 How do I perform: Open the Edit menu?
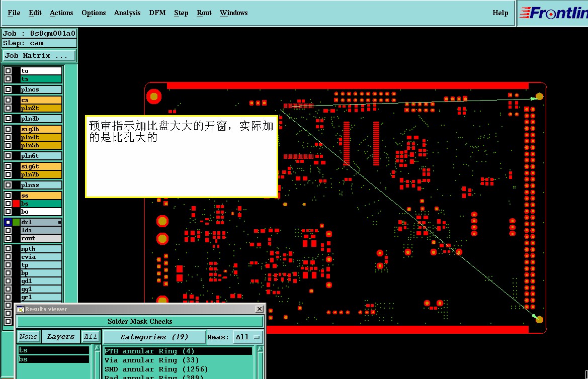[x=35, y=13]
